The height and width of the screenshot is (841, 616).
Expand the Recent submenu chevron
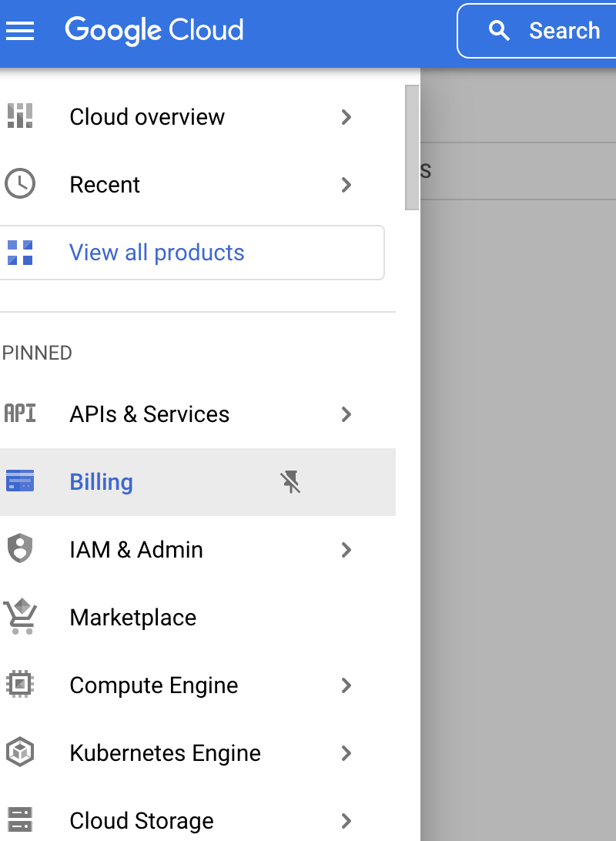pos(346,185)
